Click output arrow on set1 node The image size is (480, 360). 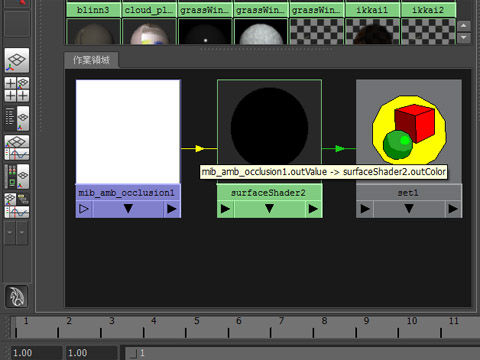pyautogui.click(x=453, y=209)
